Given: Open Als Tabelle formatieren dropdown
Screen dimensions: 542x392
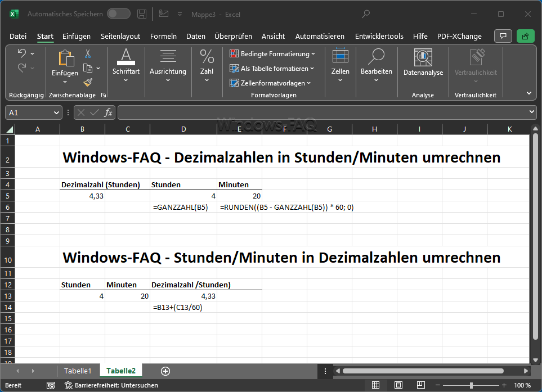Looking at the screenshot, I should [x=272, y=69].
